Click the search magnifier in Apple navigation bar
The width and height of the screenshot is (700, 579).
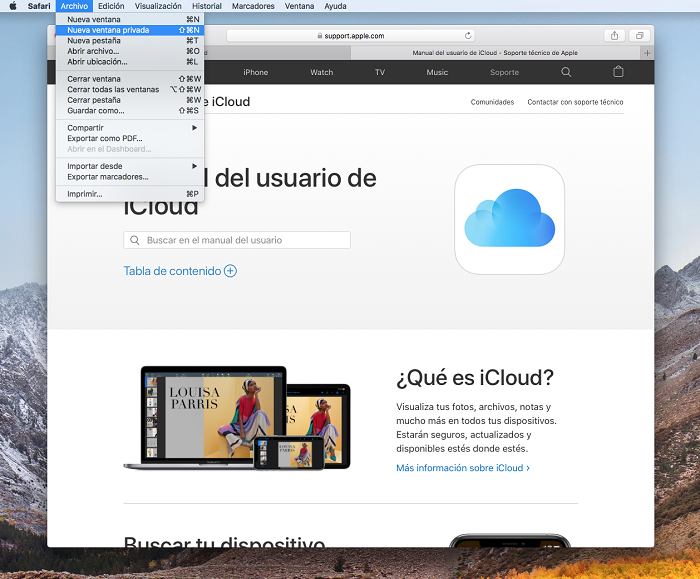tap(566, 72)
